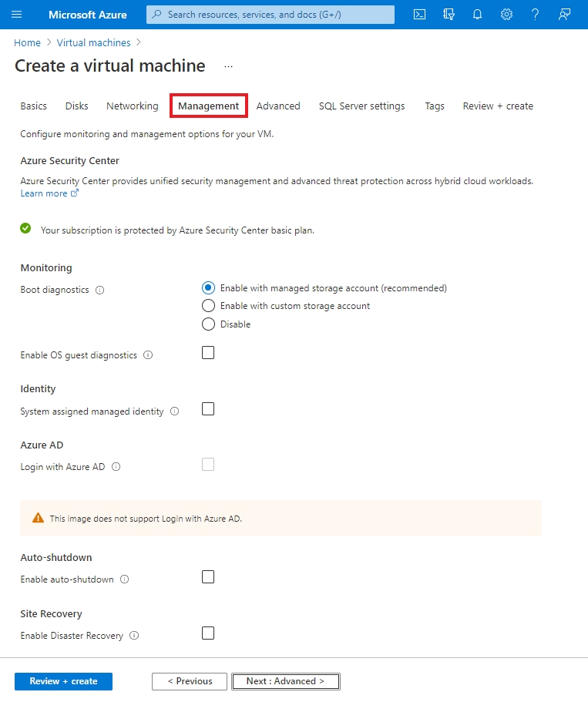Click the Next : Advanced button
This screenshot has width=588, height=702.
pos(285,681)
